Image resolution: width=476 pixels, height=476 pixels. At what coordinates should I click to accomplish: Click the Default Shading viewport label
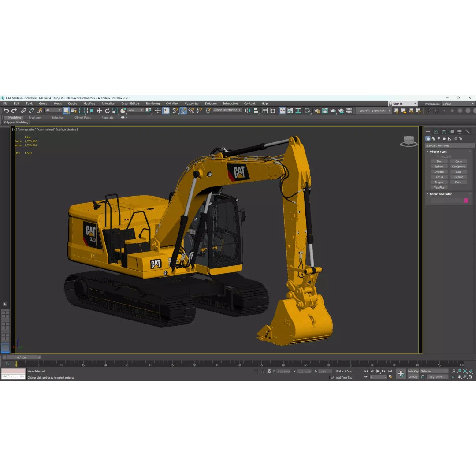coord(67,130)
